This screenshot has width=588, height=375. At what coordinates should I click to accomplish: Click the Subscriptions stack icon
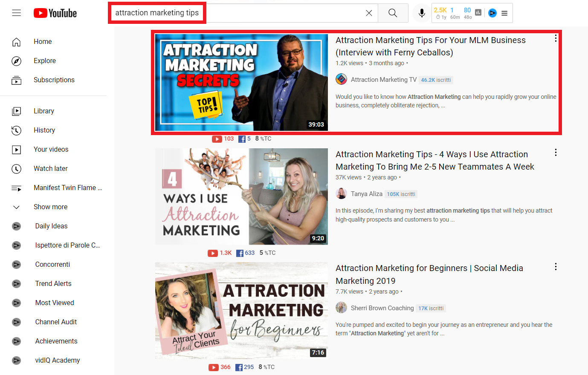click(16, 80)
